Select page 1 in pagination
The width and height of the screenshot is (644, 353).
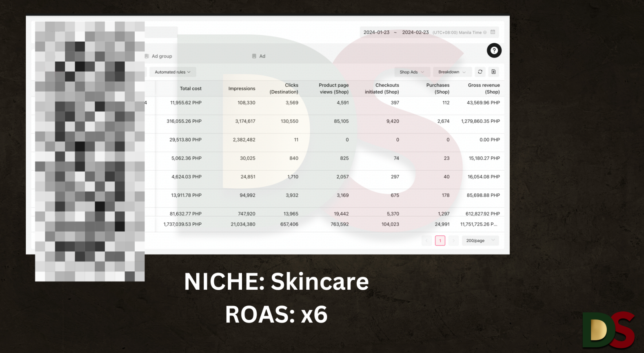[x=440, y=241]
